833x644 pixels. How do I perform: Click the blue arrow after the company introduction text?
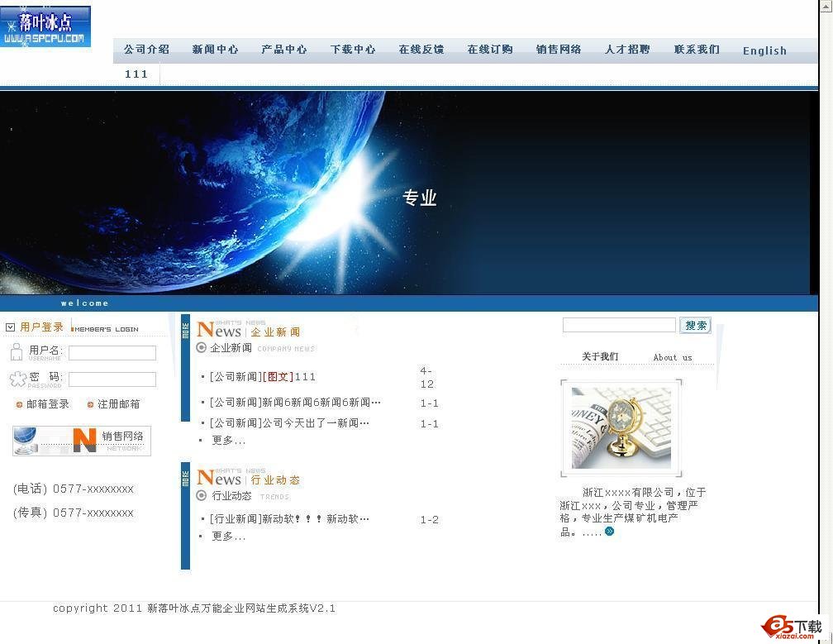[609, 532]
